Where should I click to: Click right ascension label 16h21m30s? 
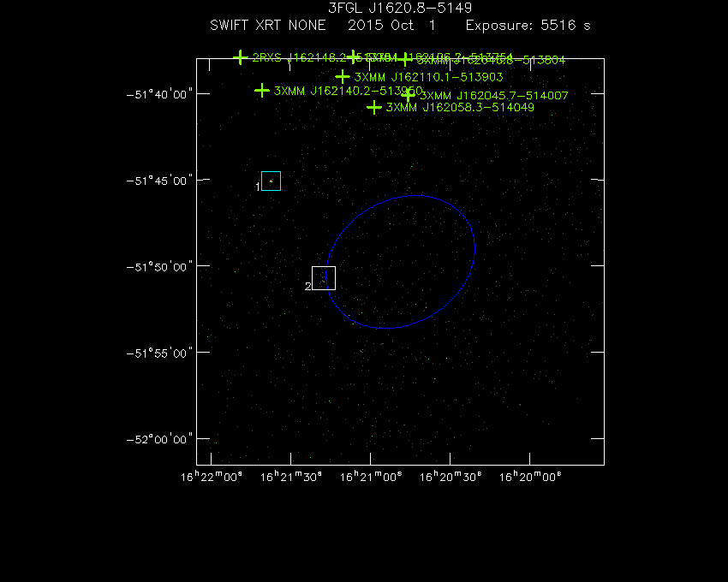click(291, 477)
